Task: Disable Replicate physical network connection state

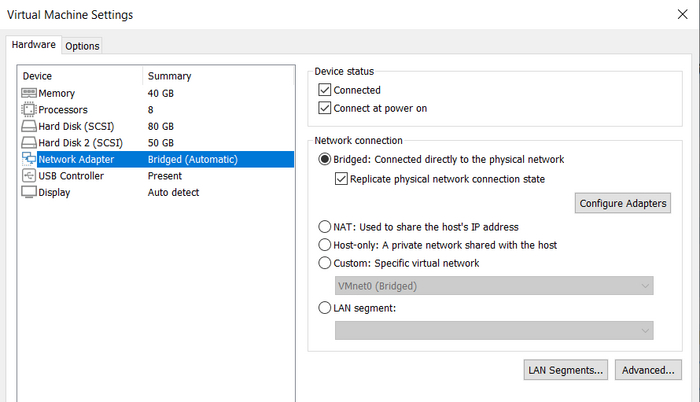Action: coord(342,179)
